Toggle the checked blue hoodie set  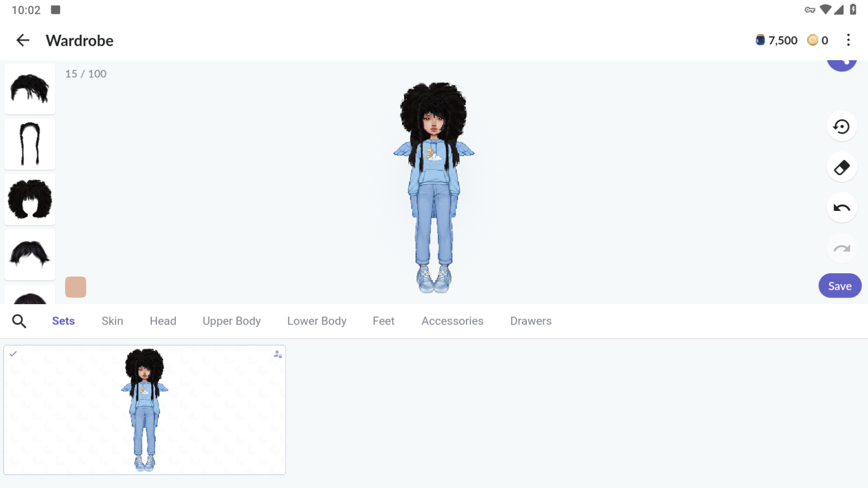(144, 410)
